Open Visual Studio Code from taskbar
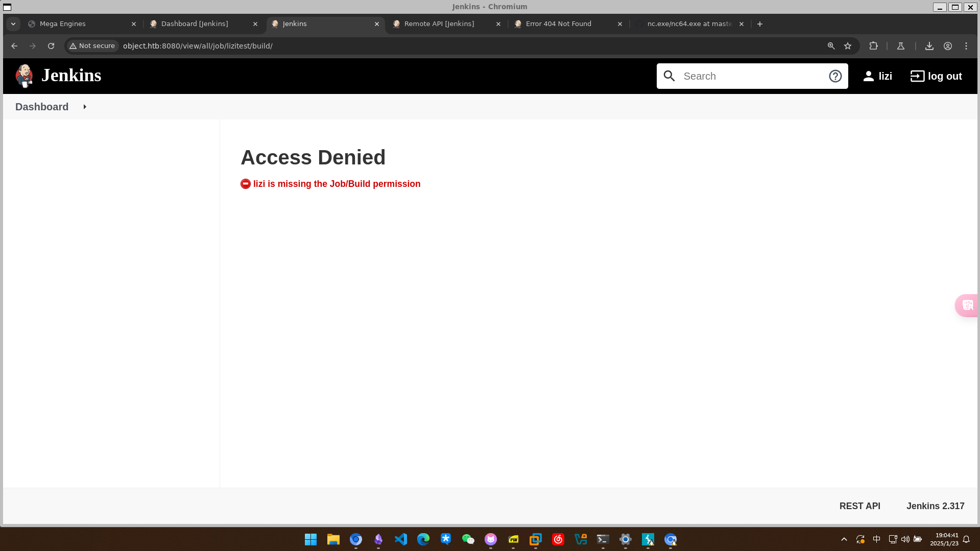Image resolution: width=980 pixels, height=551 pixels. (x=401, y=539)
